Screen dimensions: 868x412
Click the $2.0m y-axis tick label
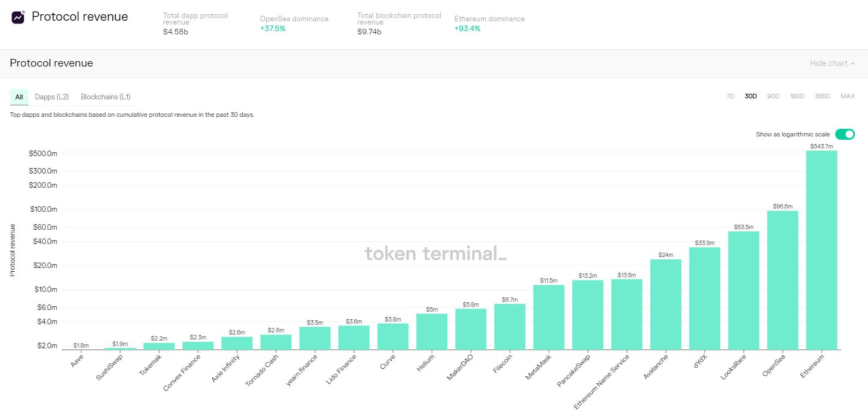click(x=47, y=346)
